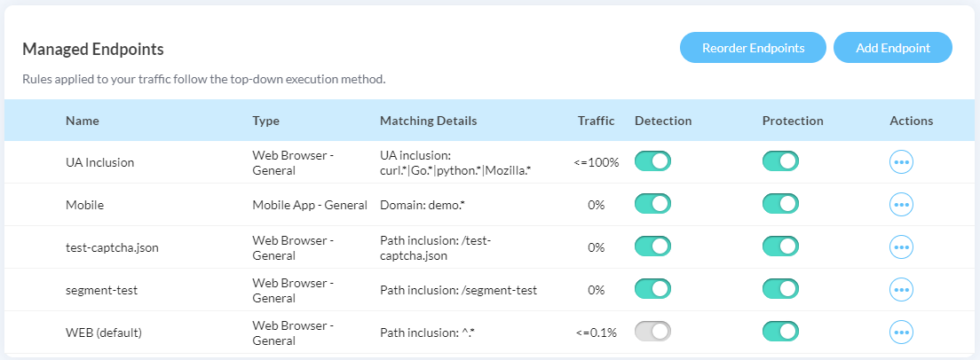Viewport: 980px width, 360px height.
Task: Click the Traffic column header
Action: [596, 121]
